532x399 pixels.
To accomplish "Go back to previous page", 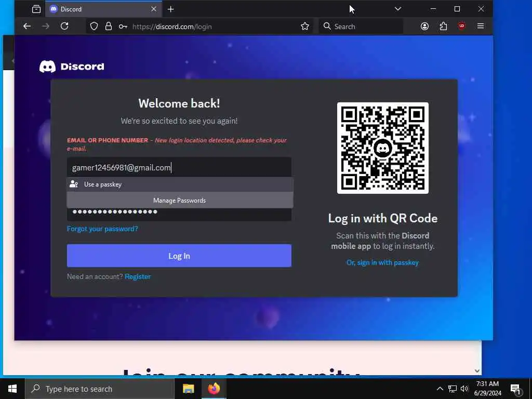I will (x=27, y=26).
